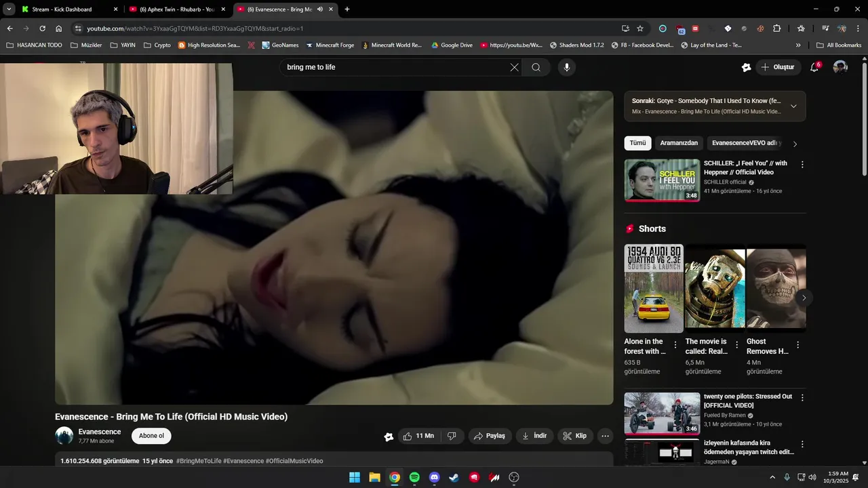Screen dimensions: 868x488
Task: Open the Windows Start menu
Action: 355,477
